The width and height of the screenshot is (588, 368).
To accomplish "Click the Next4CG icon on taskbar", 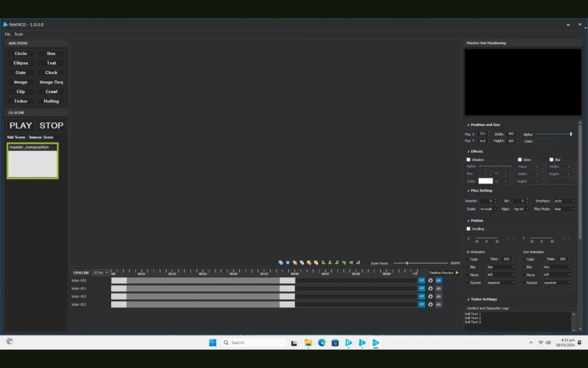I will point(376,343).
